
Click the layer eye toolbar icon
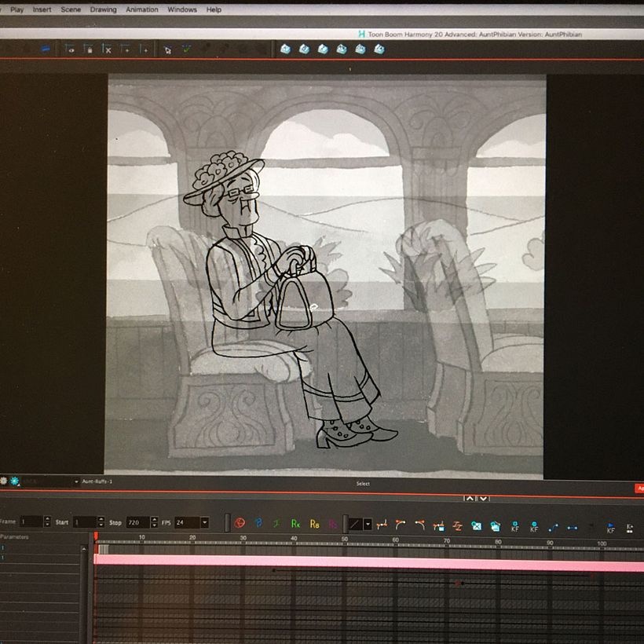tap(70, 49)
